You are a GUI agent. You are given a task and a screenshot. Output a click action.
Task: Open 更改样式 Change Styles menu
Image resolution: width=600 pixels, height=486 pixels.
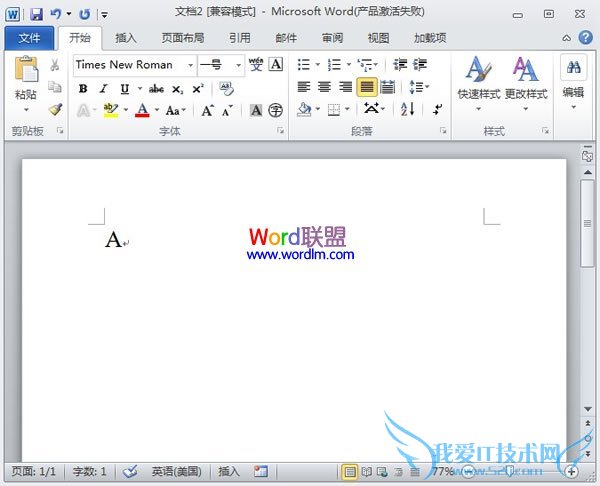pos(526,83)
